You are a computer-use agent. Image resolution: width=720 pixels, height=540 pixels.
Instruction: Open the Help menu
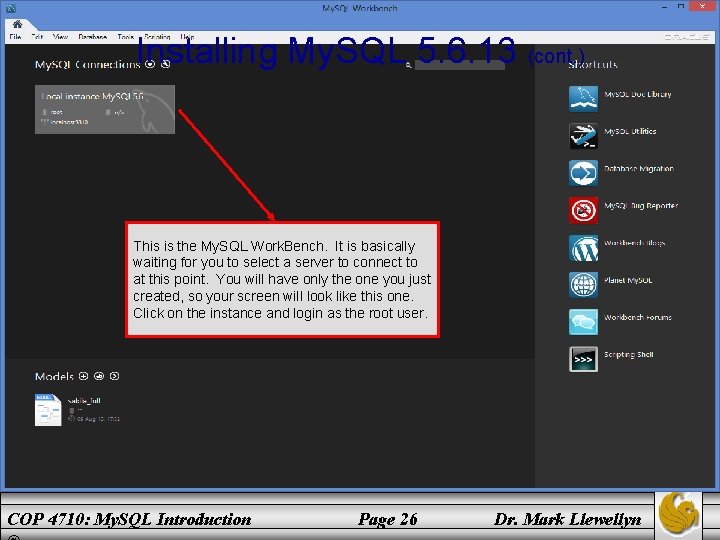(x=187, y=37)
